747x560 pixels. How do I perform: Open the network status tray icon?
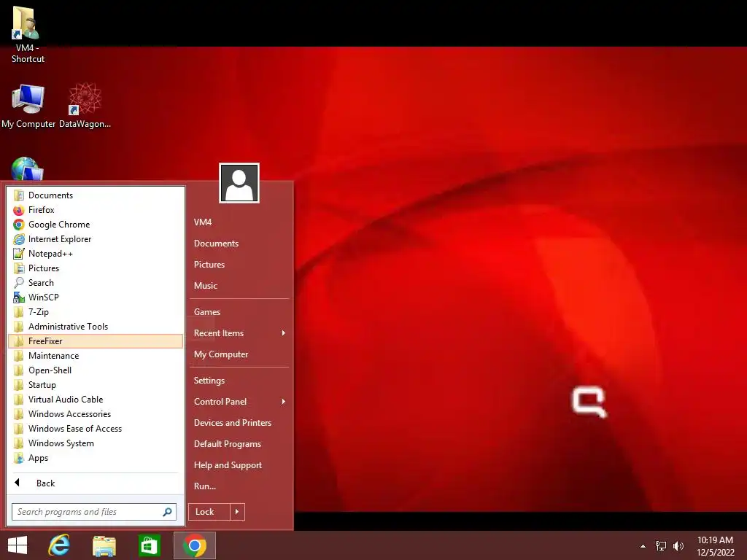click(x=661, y=546)
